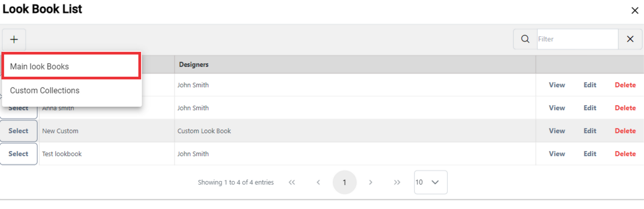The image size is (644, 209).
Task: Delete the New Custom look book
Action: 625,131
